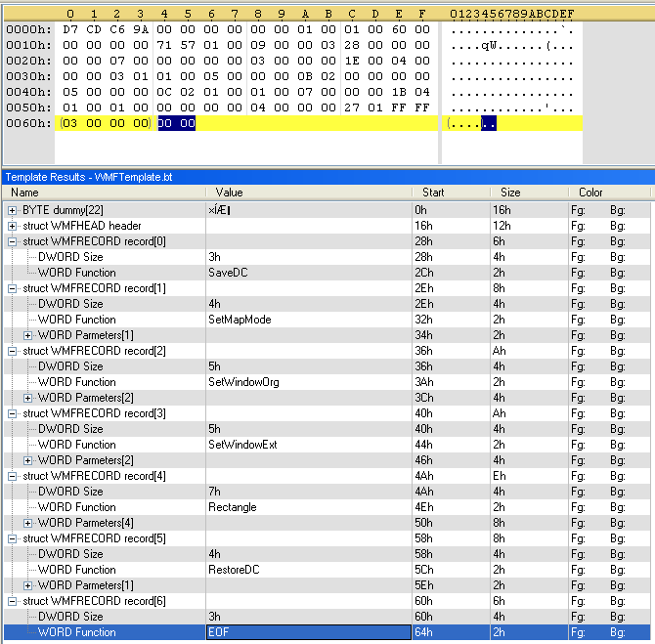
Task: Collapse the WMFRECORD record[1] struct
Action: (x=13, y=288)
